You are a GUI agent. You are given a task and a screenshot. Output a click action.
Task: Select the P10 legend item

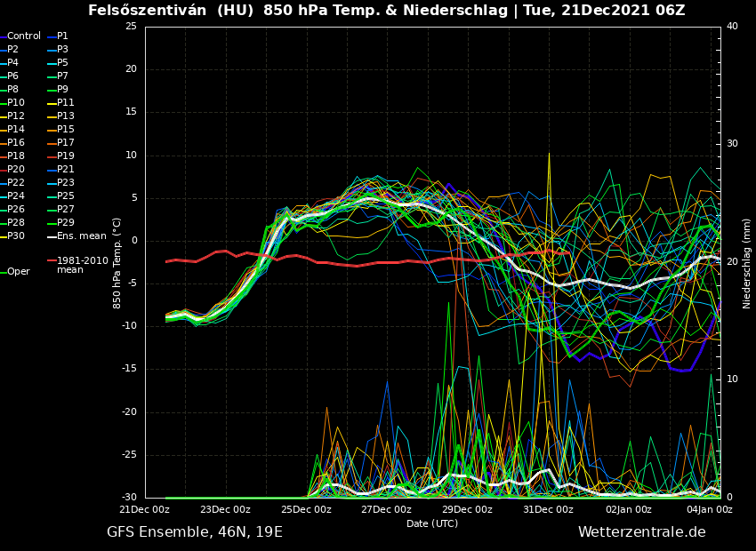coord(16,103)
